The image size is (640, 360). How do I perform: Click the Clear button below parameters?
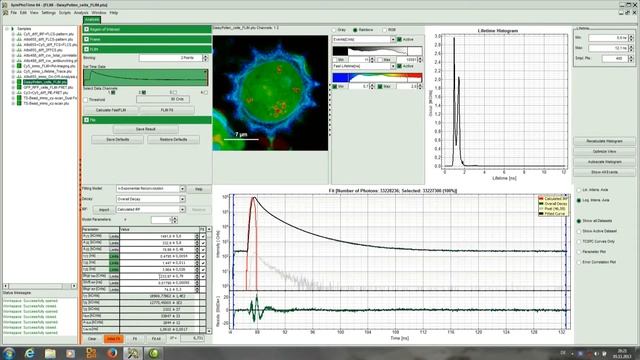[92, 339]
